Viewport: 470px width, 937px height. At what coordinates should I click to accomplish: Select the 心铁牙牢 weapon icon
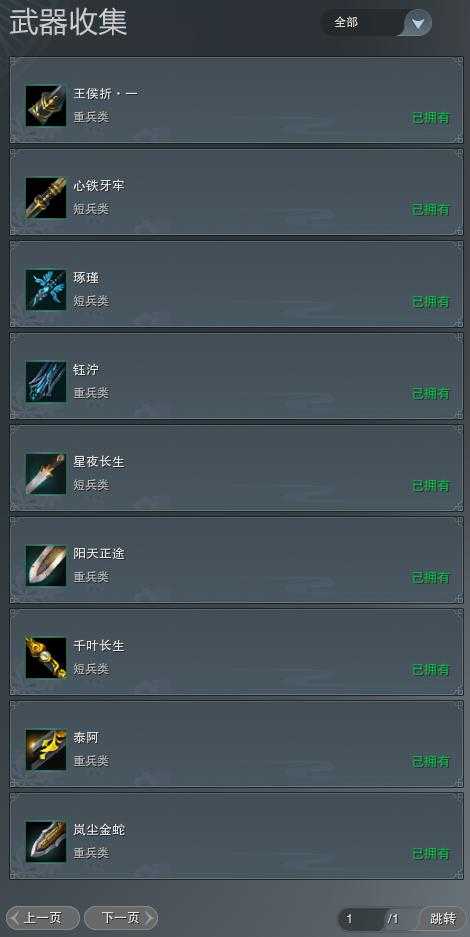click(x=45, y=197)
